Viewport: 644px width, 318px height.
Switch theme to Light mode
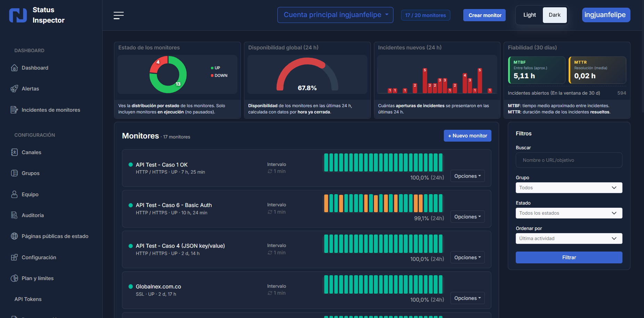click(x=529, y=15)
